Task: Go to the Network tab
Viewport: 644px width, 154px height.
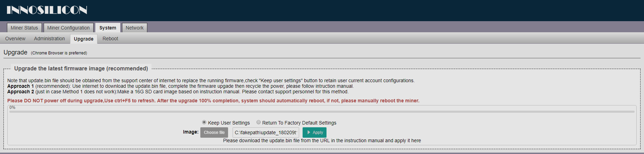Action: (134, 28)
